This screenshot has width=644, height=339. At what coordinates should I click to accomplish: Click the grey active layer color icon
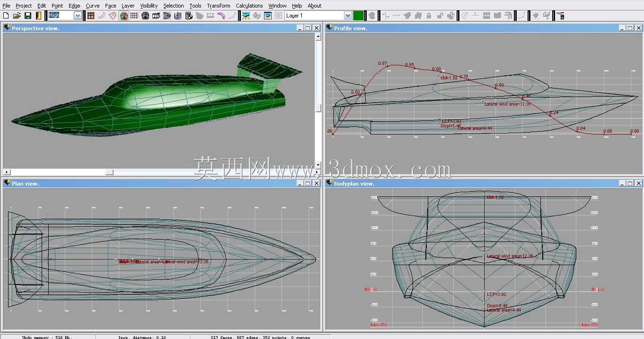[257, 16]
